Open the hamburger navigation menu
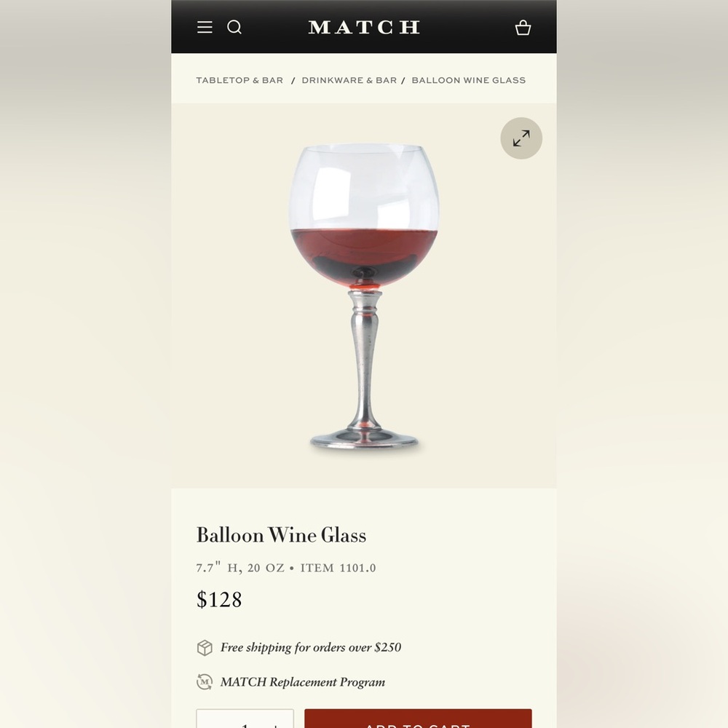Viewport: 728px width, 728px height. [205, 27]
